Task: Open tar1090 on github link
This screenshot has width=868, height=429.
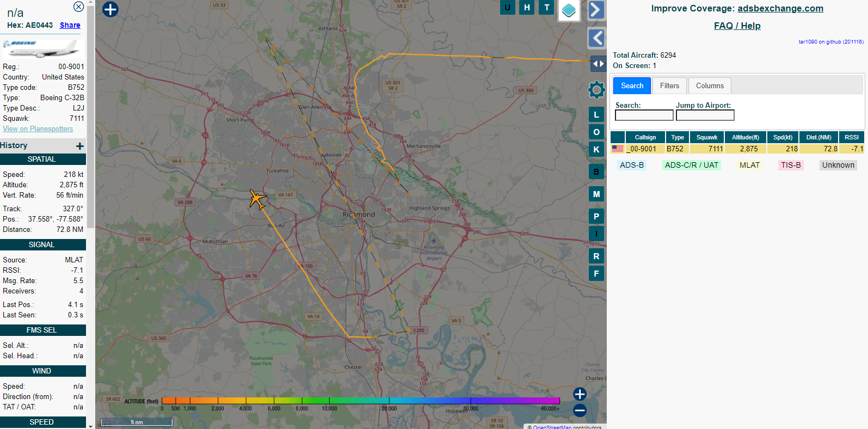Action: [830, 41]
